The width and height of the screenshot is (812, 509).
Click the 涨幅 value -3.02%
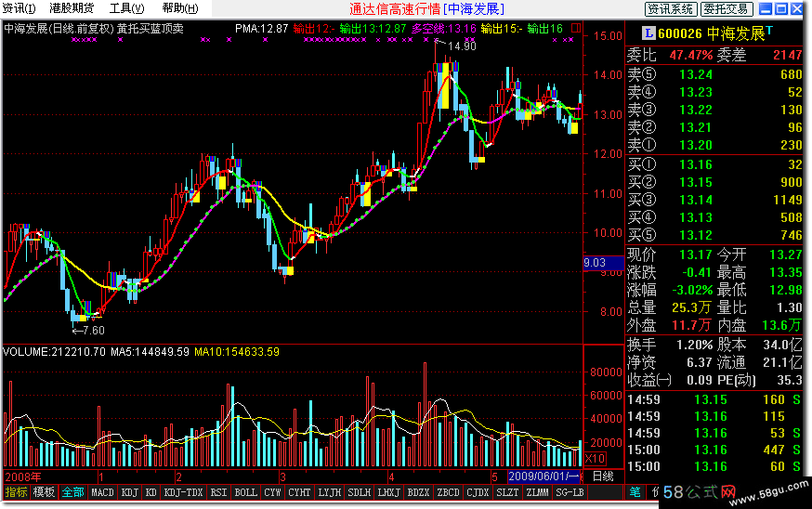tap(692, 290)
